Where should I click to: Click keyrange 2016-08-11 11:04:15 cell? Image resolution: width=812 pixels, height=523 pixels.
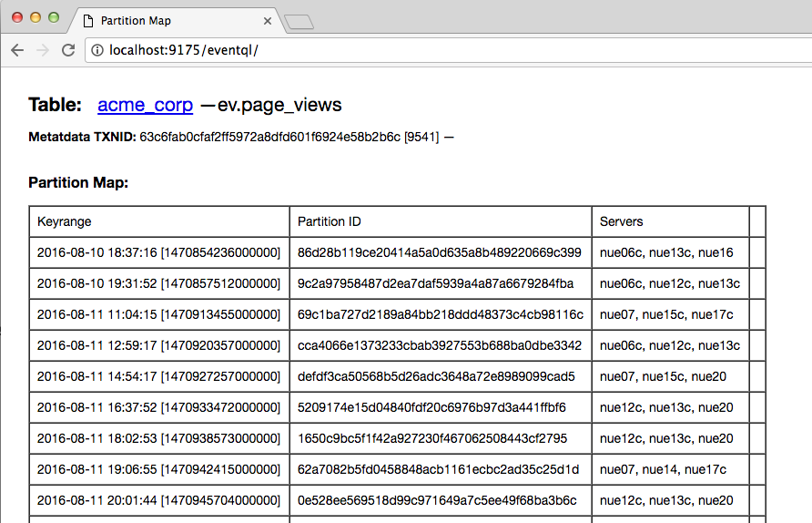[x=159, y=314]
